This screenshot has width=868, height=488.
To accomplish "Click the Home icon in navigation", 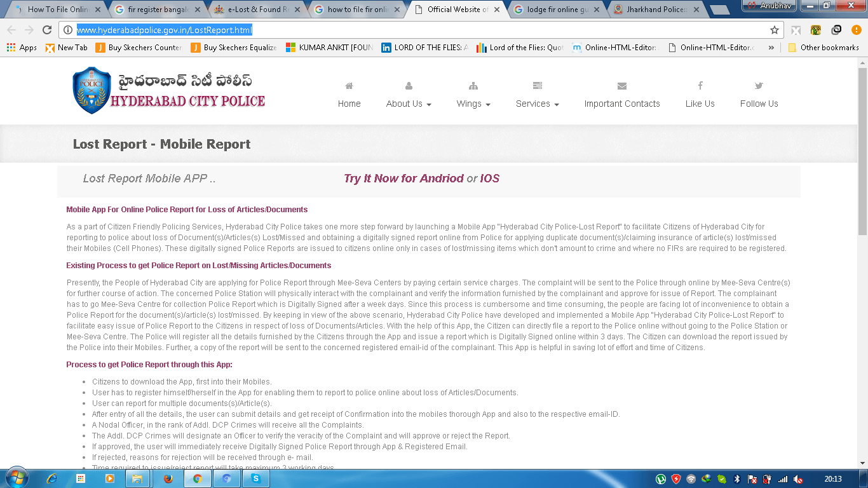I will [349, 86].
